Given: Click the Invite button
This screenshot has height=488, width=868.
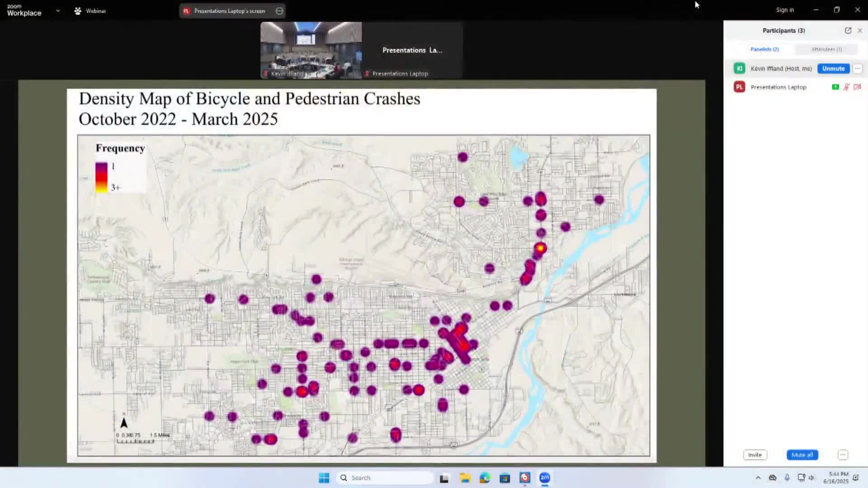Looking at the screenshot, I should [755, 455].
